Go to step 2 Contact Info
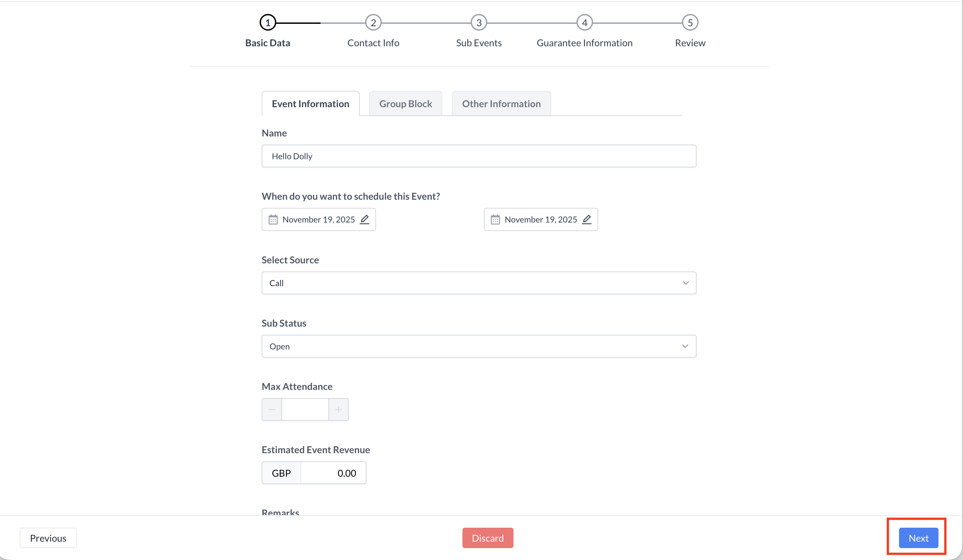This screenshot has width=963, height=560. click(x=373, y=23)
